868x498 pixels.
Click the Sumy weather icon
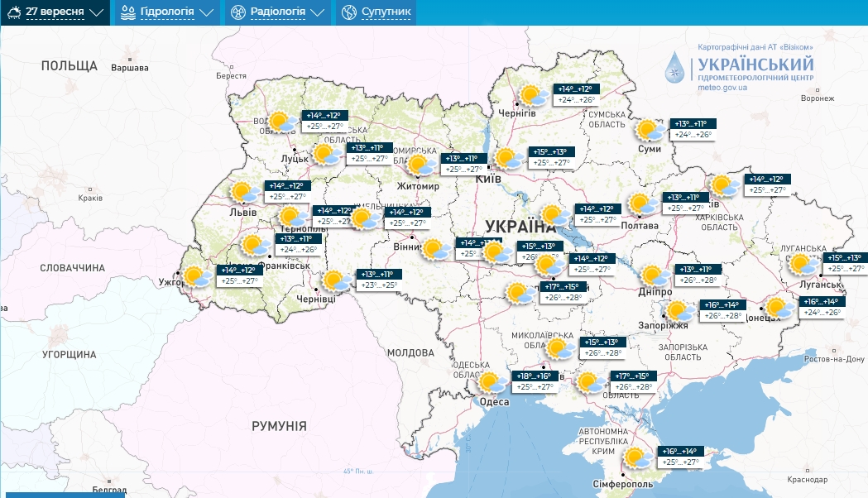pyautogui.click(x=650, y=130)
